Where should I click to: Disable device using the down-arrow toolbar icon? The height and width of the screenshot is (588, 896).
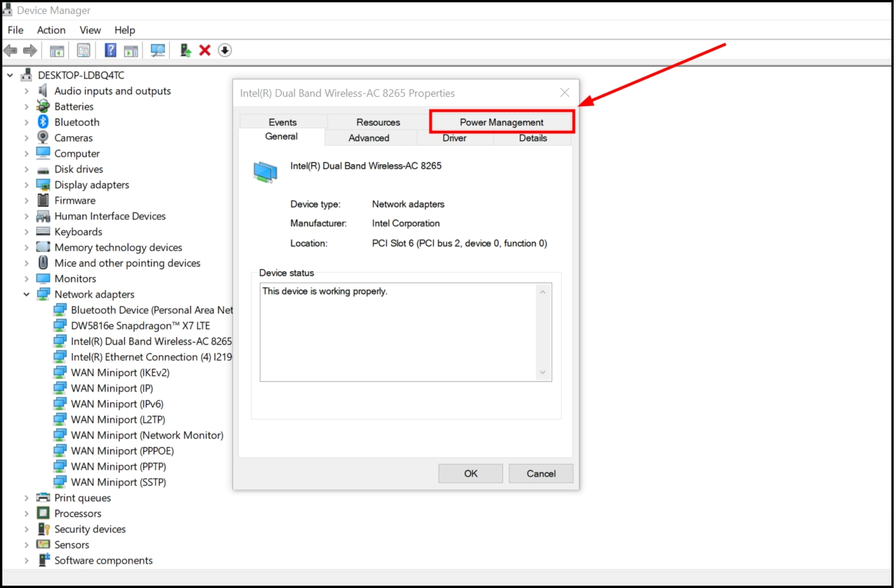click(225, 50)
